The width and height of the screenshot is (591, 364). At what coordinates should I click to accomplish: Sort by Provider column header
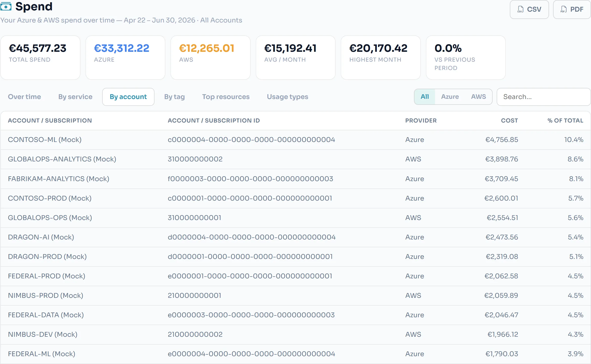point(421,120)
